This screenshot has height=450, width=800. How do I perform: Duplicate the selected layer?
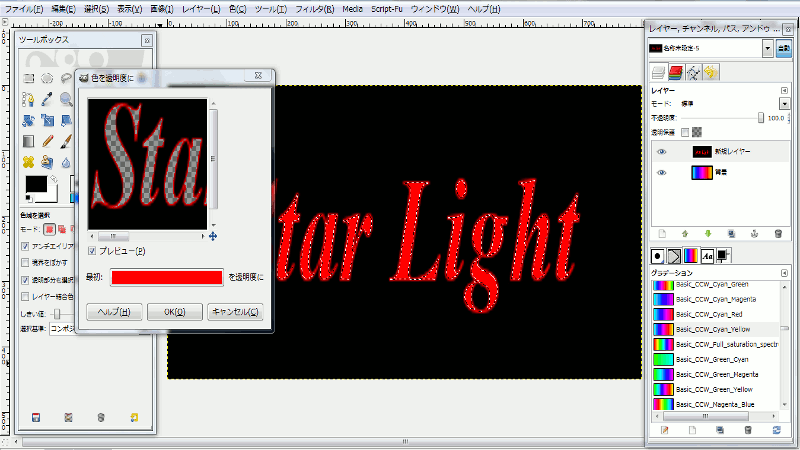point(731,234)
